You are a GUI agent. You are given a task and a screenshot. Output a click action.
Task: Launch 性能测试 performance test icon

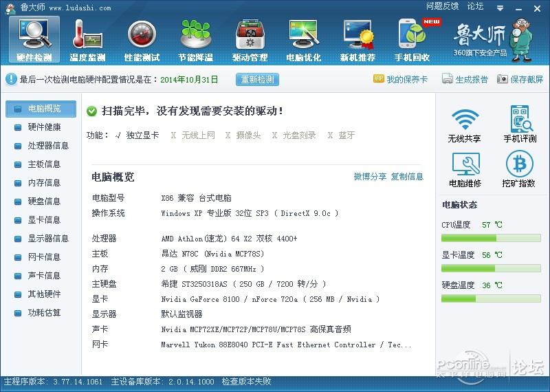pyautogui.click(x=142, y=40)
